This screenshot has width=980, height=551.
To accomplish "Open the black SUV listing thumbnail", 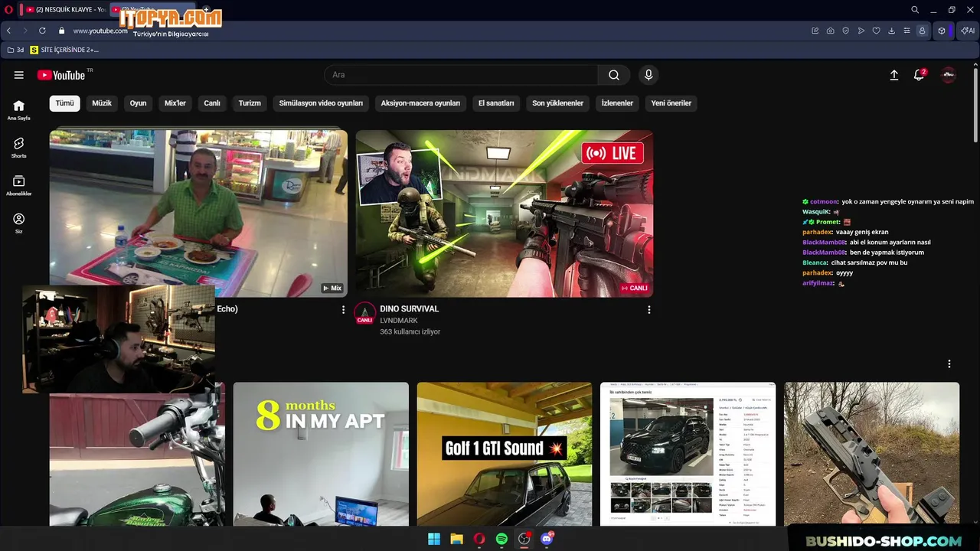I will tap(688, 454).
